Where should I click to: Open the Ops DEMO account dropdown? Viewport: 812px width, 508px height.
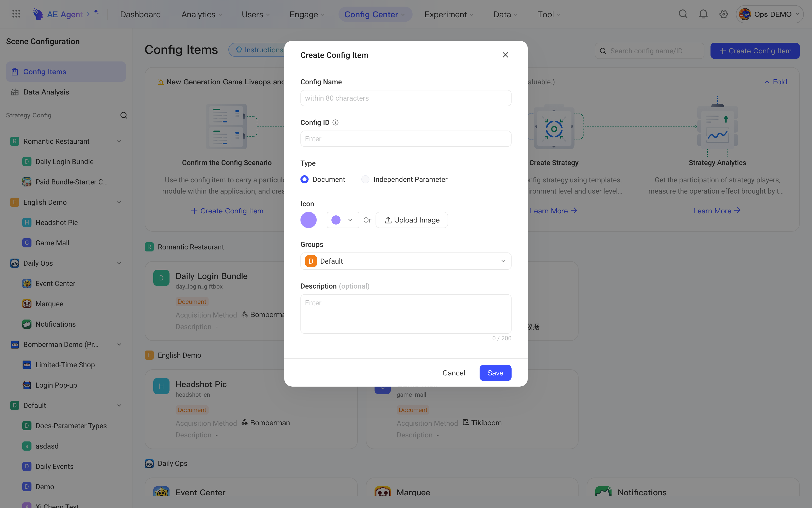(x=769, y=14)
